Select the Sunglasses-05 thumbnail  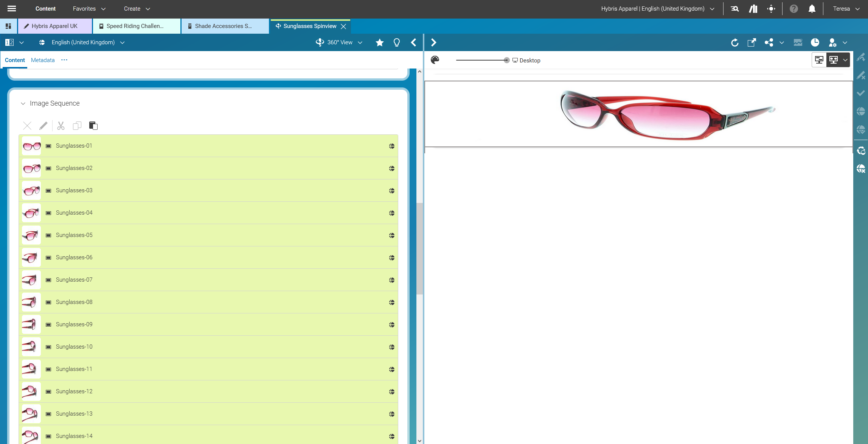coord(31,235)
